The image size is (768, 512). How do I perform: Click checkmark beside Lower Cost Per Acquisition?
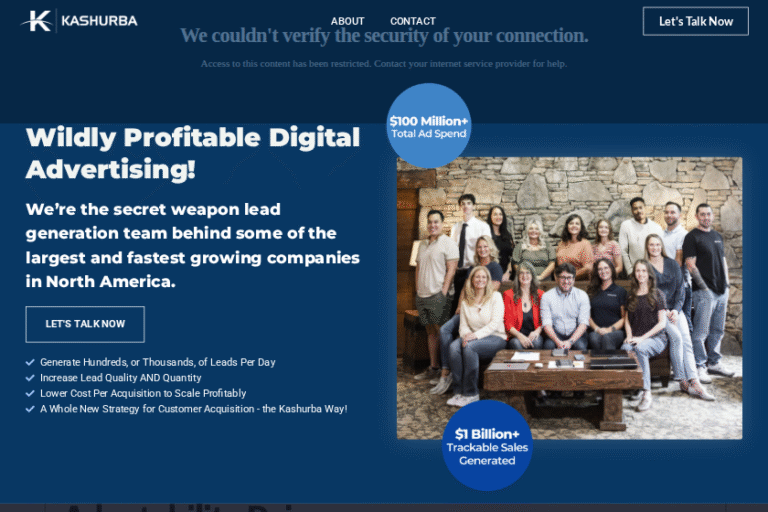pos(30,393)
